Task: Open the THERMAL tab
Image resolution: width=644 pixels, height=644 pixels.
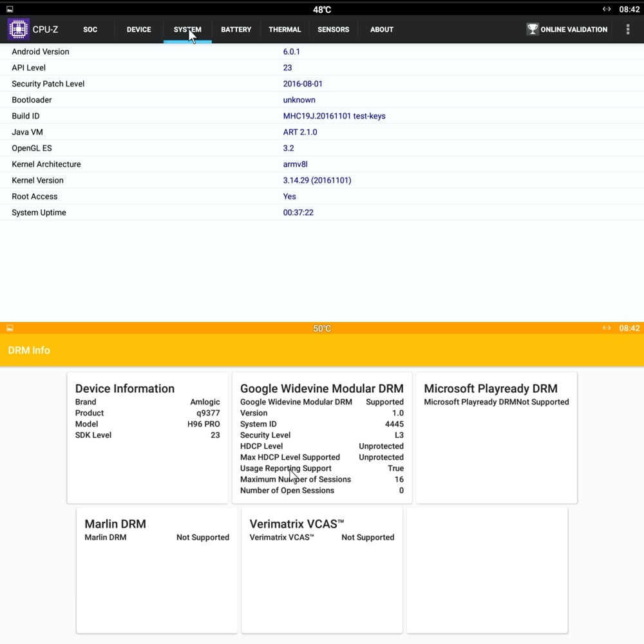Action: coord(285,30)
